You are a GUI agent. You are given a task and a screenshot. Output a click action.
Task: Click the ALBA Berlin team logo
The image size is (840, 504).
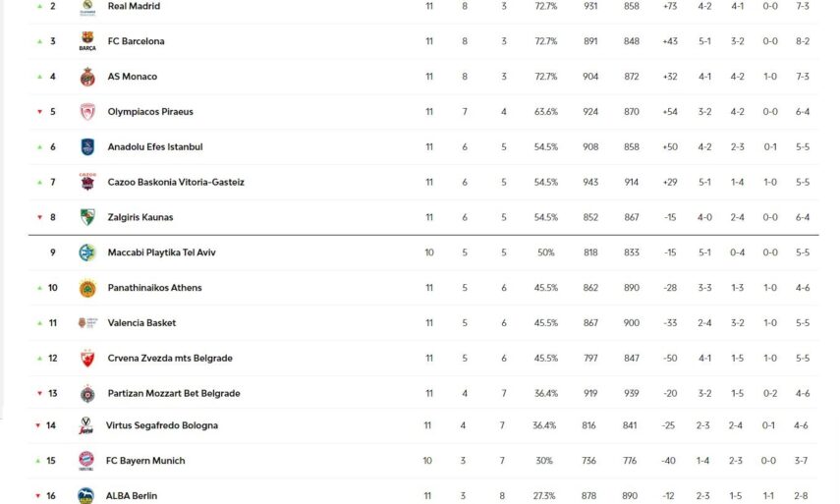[86, 496]
